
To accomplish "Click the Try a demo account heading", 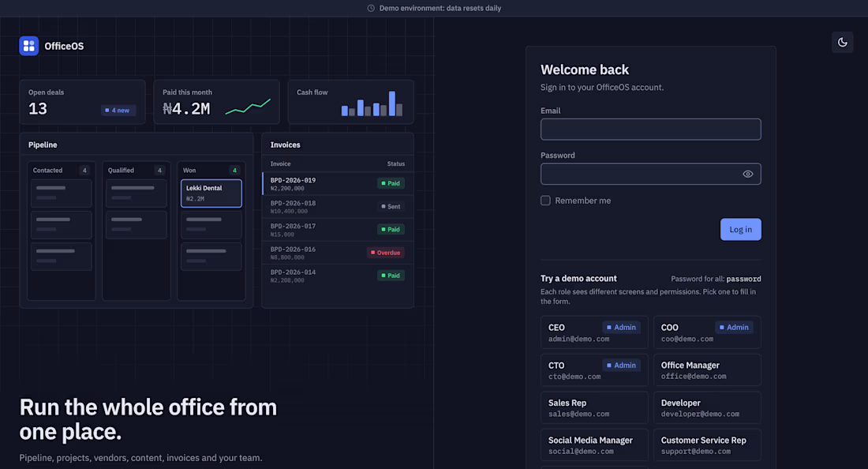I will (x=578, y=279).
